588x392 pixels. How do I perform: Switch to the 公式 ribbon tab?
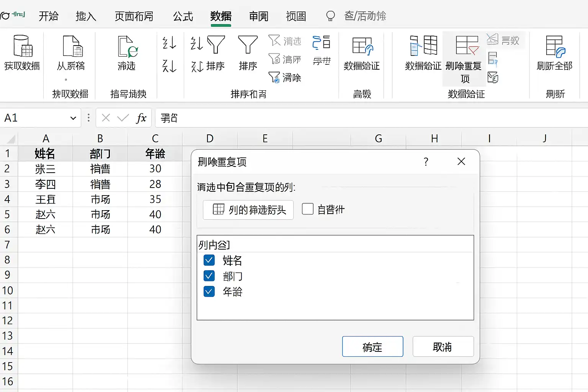183,16
